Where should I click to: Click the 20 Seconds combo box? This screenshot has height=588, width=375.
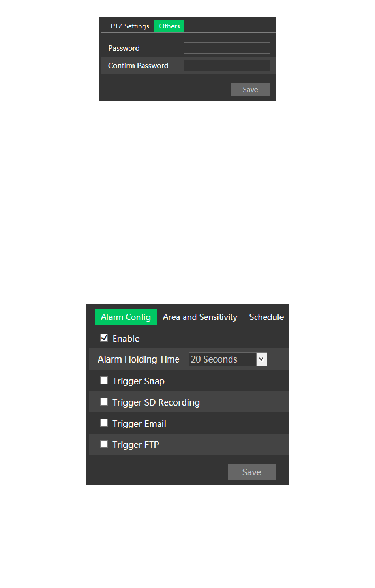[x=228, y=359]
